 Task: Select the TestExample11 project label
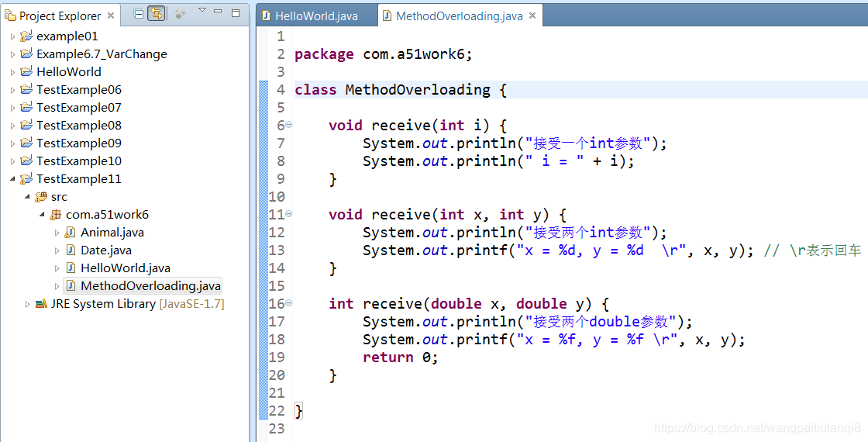[x=78, y=179]
